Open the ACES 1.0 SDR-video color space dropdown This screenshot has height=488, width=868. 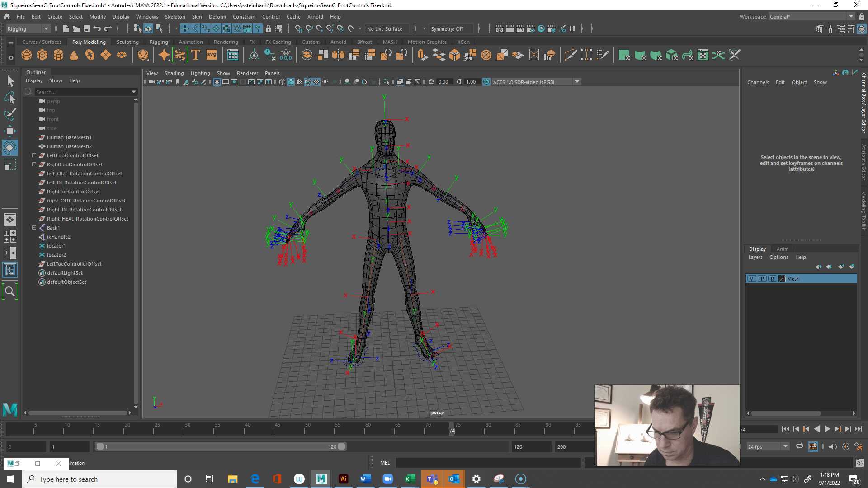(577, 82)
